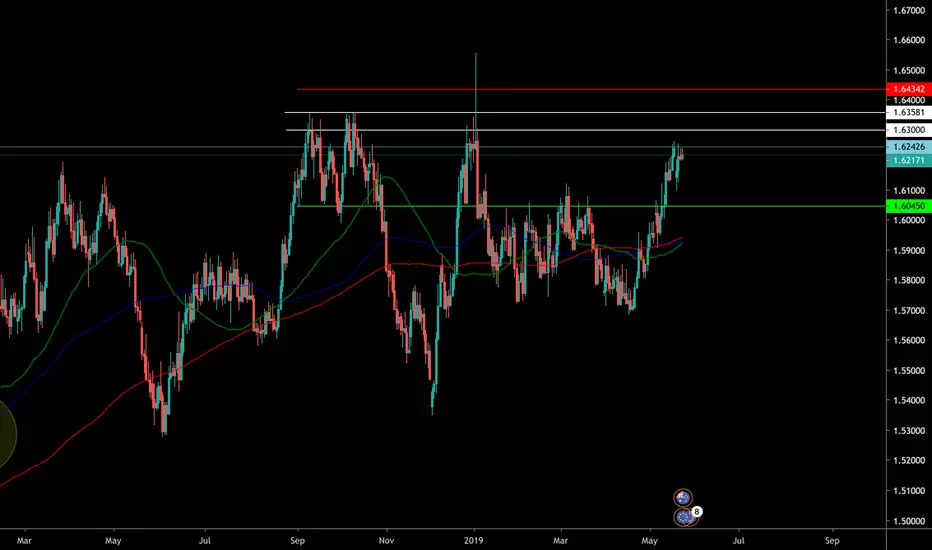Click the 1.52000 price axis value

[x=909, y=460]
